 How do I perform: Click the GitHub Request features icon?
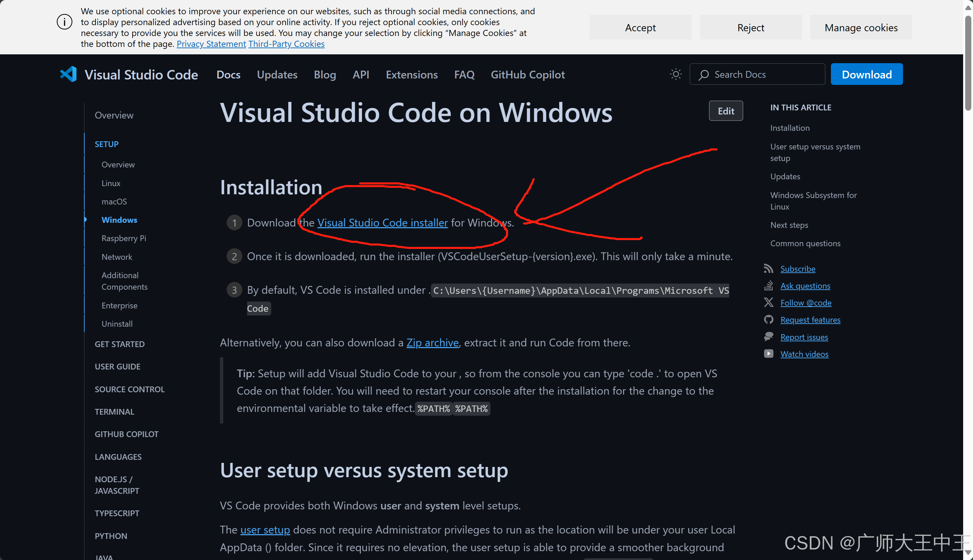tap(768, 320)
